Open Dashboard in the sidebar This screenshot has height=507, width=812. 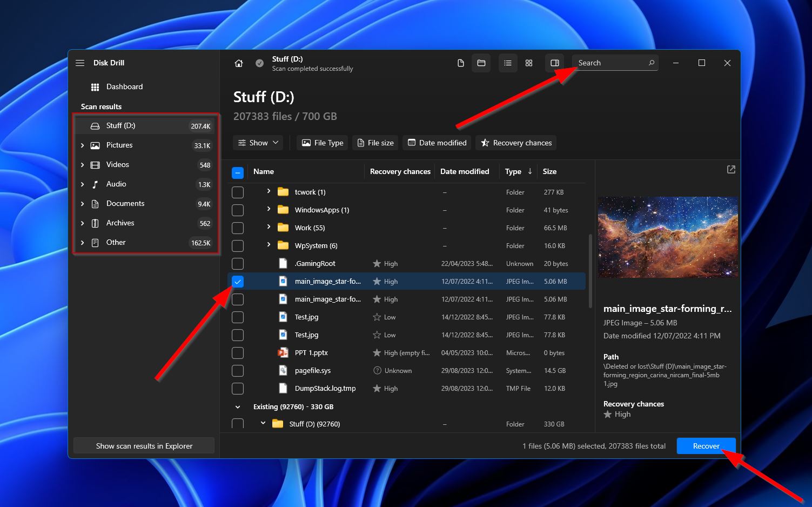click(x=125, y=86)
